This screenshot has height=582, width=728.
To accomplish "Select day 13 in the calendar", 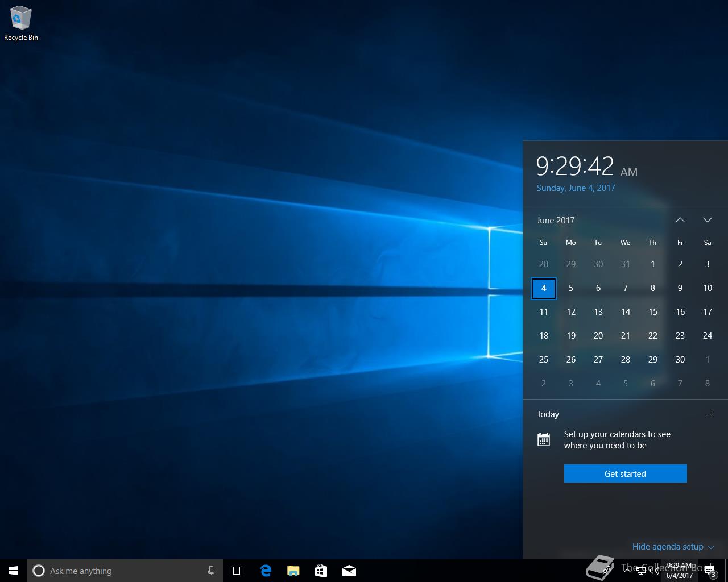I will pyautogui.click(x=598, y=312).
